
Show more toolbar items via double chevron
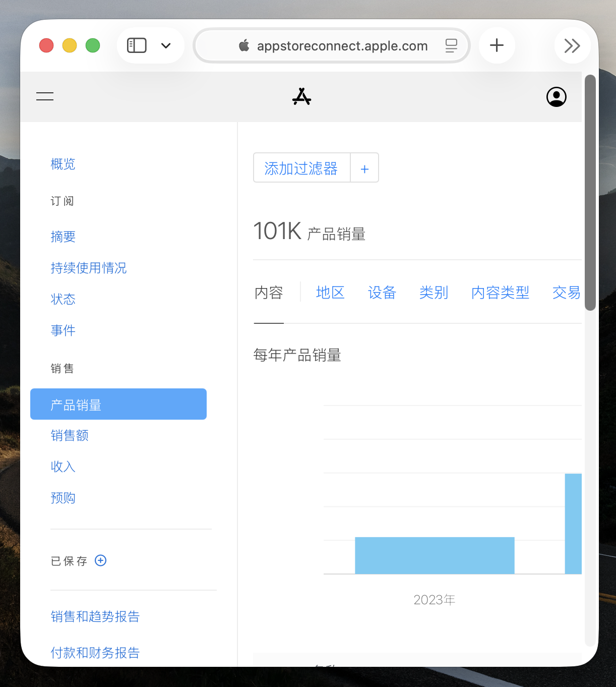tap(572, 46)
